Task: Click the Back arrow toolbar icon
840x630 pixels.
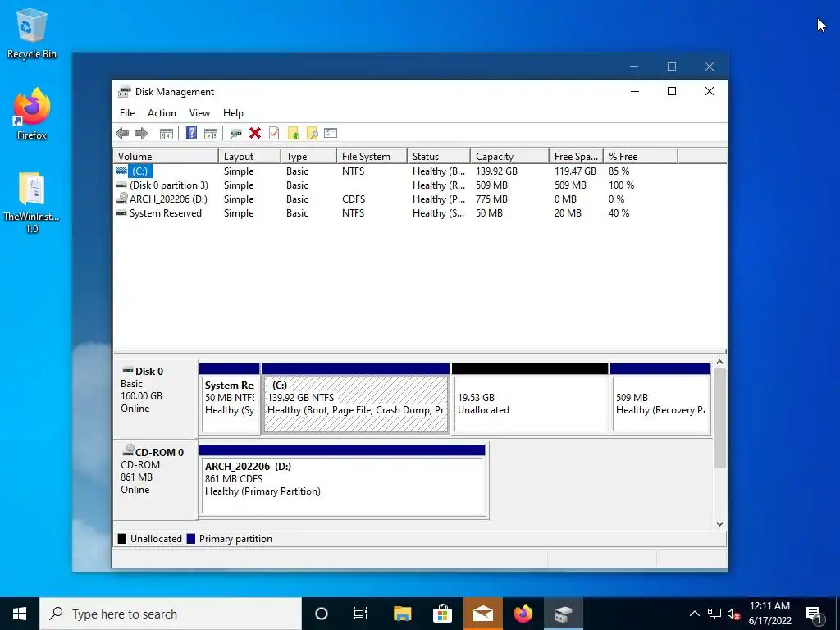Action: (122, 134)
